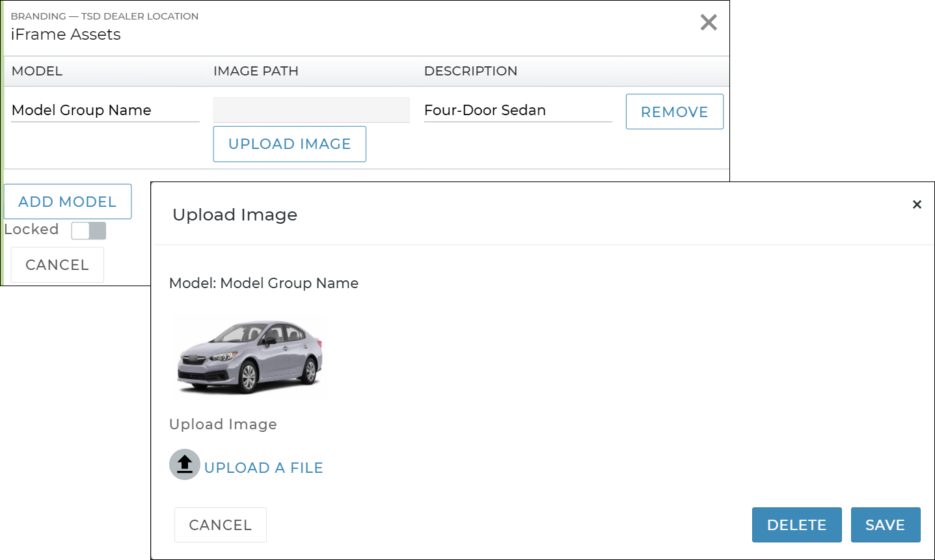Image resolution: width=935 pixels, height=560 pixels.
Task: Delete the uploaded car image
Action: coord(796,525)
